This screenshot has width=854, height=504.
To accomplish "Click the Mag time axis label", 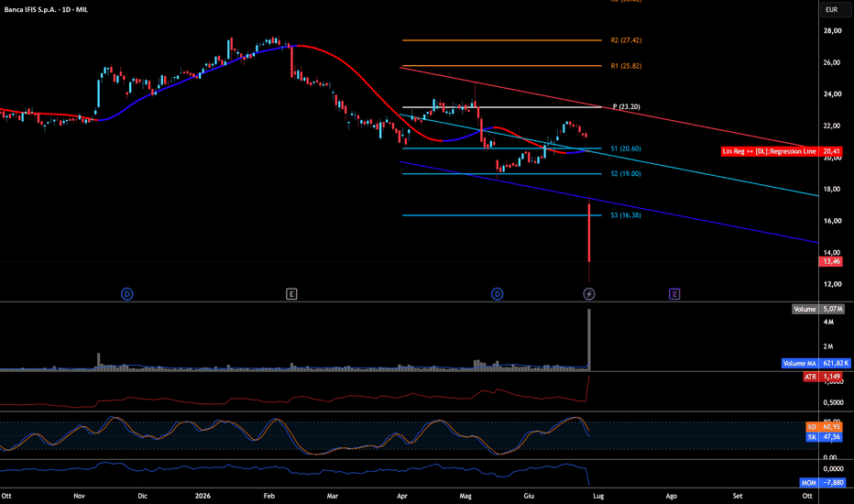I will pos(465,496).
